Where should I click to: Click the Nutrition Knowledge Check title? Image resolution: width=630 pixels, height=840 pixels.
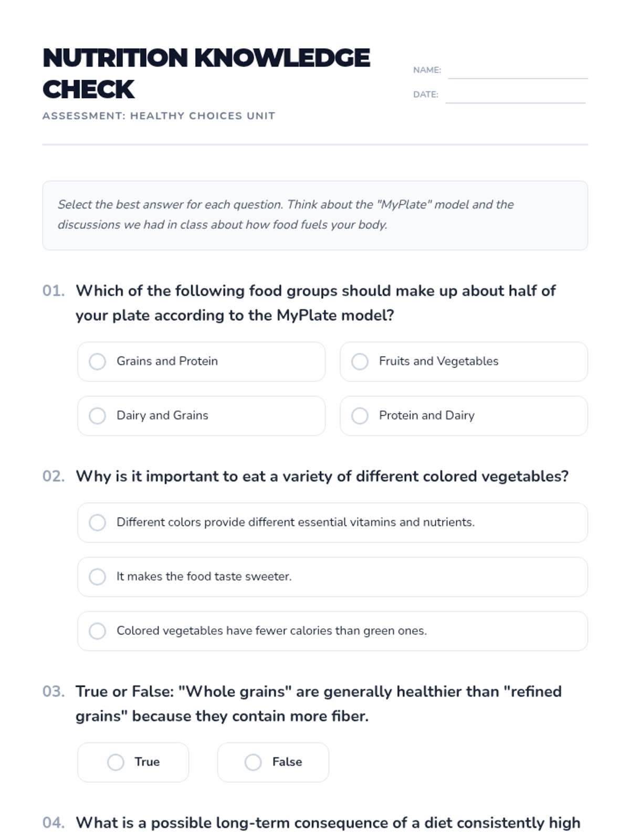(206, 73)
